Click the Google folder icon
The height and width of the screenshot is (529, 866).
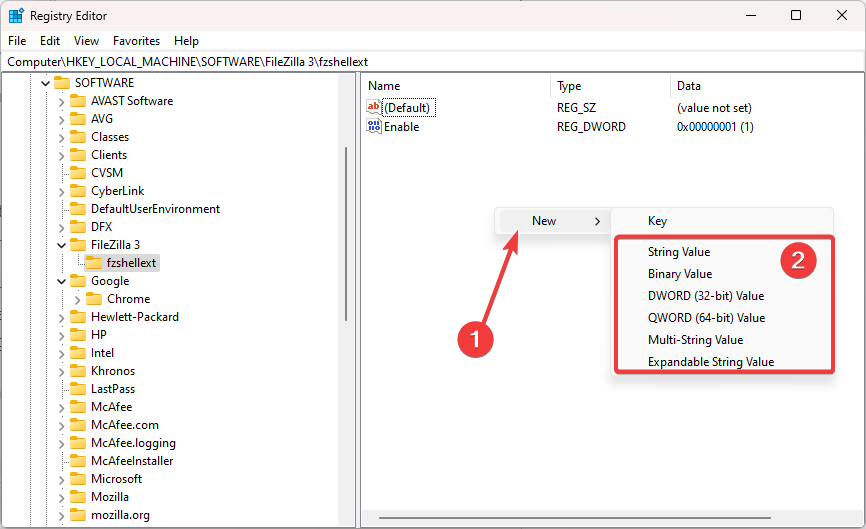78,281
